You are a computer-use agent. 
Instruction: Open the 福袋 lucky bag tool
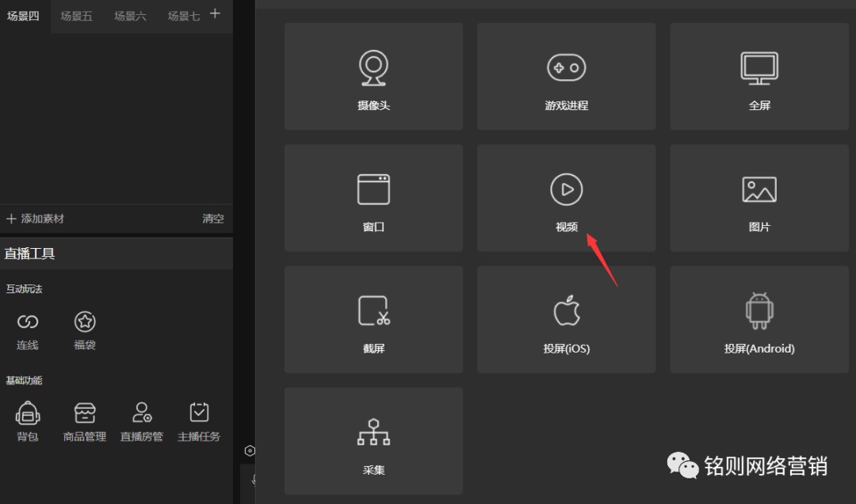click(85, 330)
